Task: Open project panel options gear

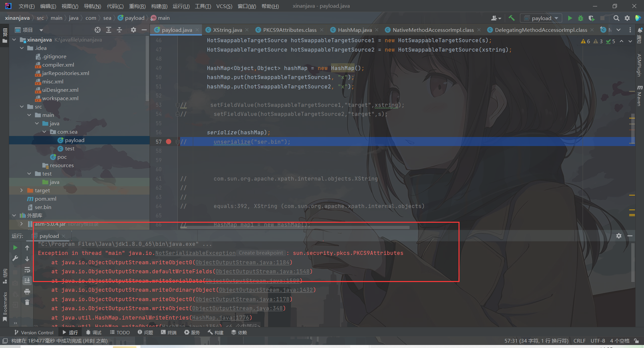Action: tap(133, 30)
